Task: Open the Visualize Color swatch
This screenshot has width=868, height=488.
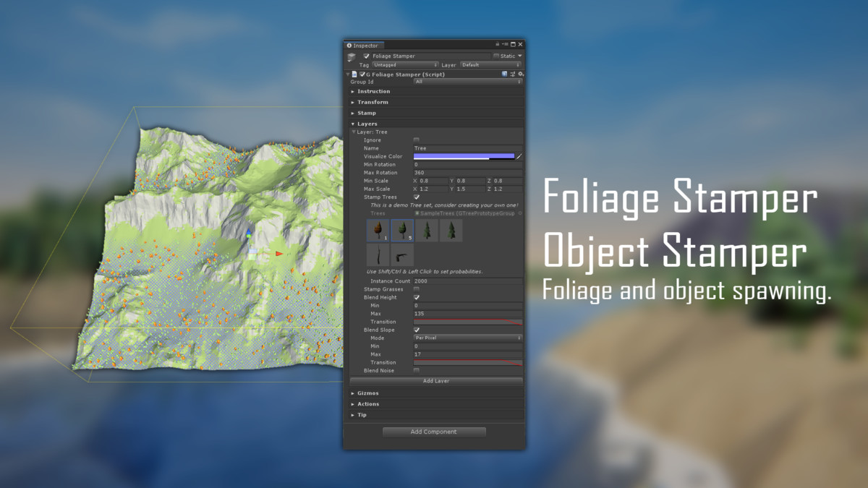Action: pos(463,156)
